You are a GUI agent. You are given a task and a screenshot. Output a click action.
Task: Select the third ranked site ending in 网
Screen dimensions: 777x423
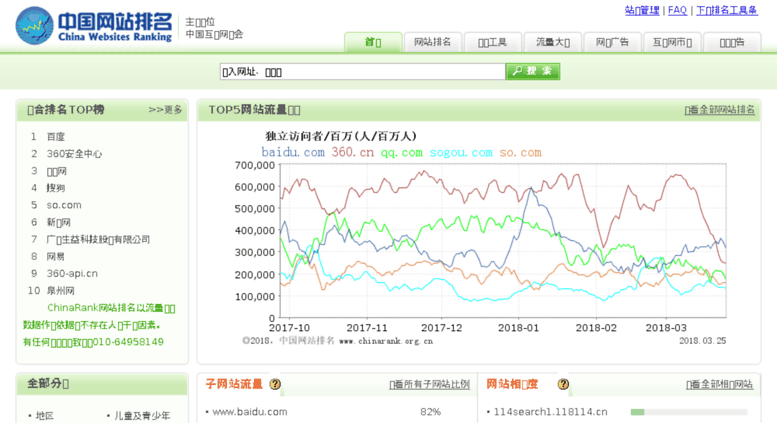tap(56, 171)
